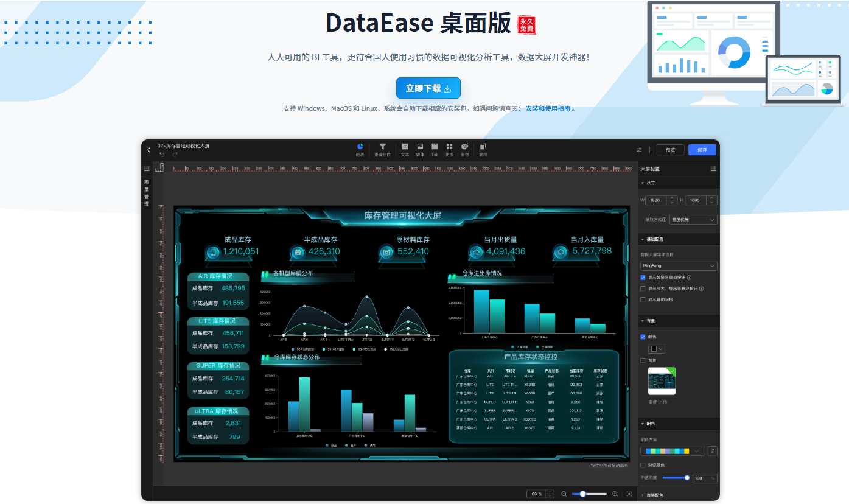Choose the 更多 grid icon
849x504 pixels.
click(450, 147)
